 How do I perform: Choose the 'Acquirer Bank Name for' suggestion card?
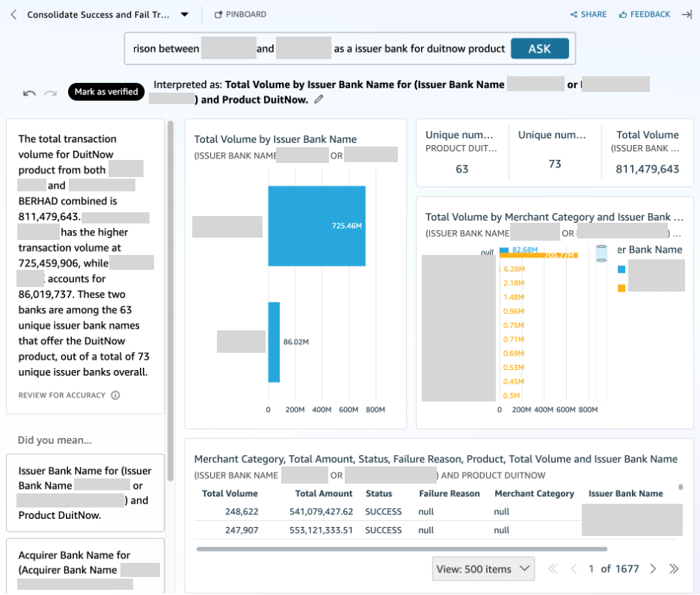(x=85, y=564)
